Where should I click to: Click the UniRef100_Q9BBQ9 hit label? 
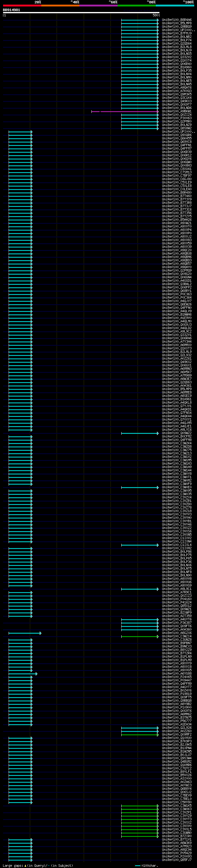(177, 26)
